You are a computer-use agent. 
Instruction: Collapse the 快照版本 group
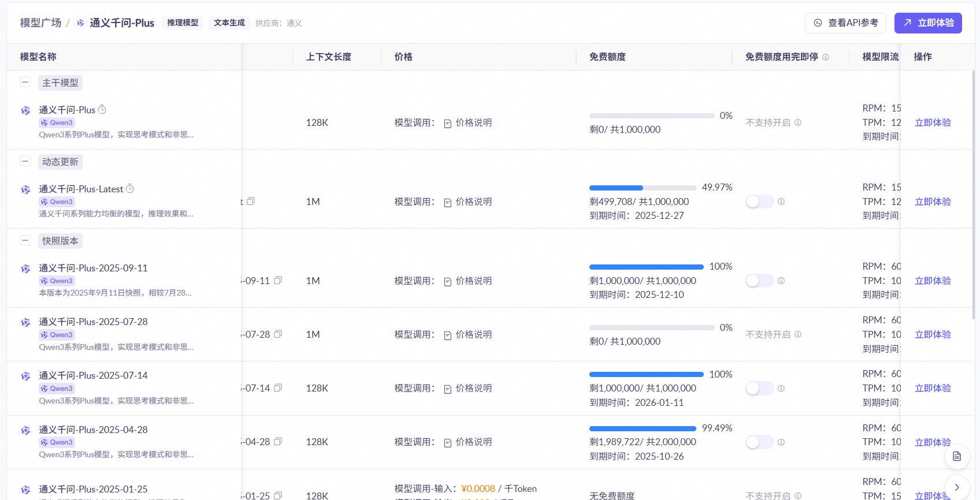25,240
